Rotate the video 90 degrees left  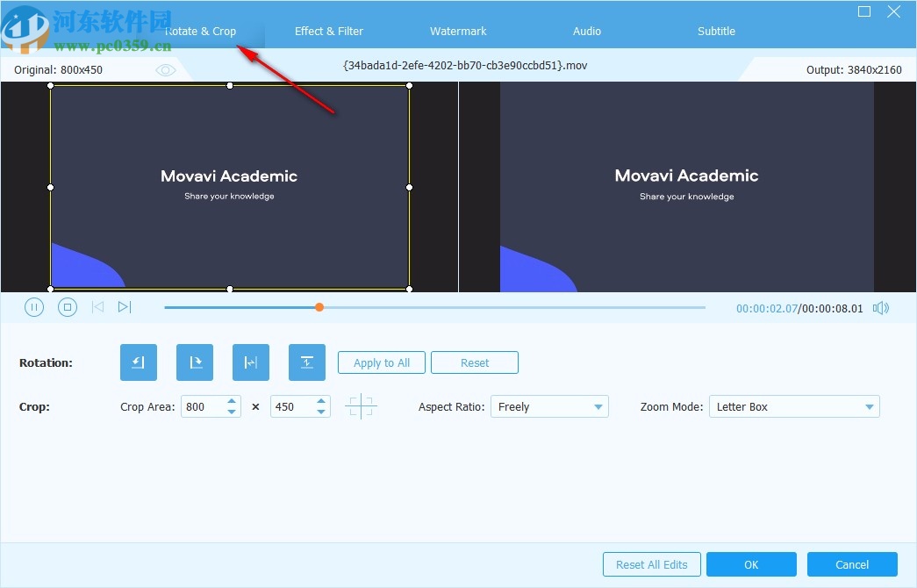(139, 362)
